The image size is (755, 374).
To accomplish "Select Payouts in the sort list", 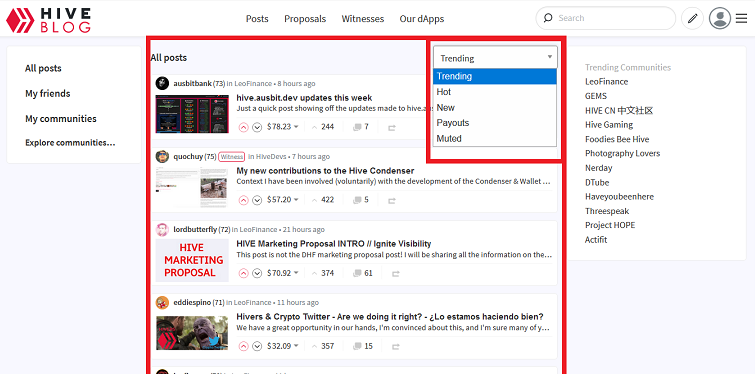I will 495,123.
